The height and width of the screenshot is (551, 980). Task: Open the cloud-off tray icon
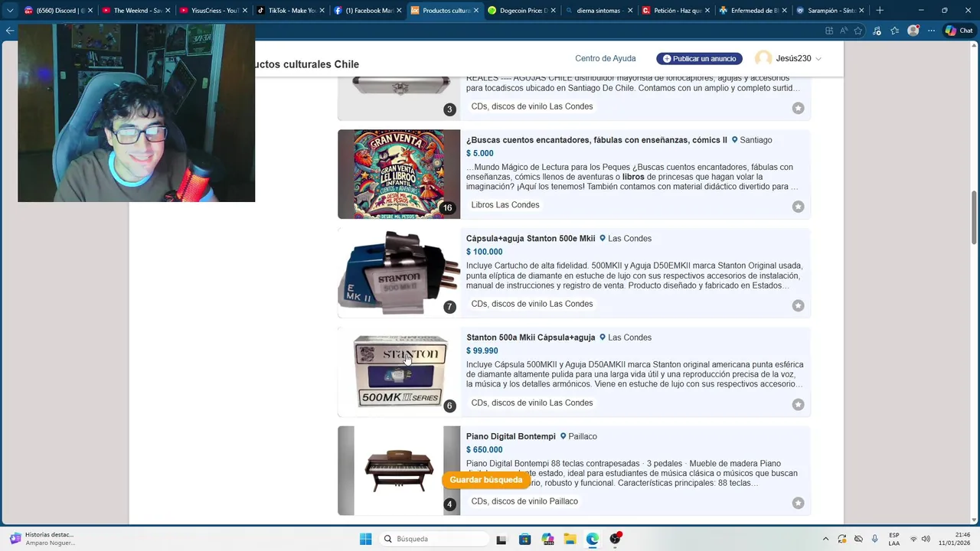(858, 539)
